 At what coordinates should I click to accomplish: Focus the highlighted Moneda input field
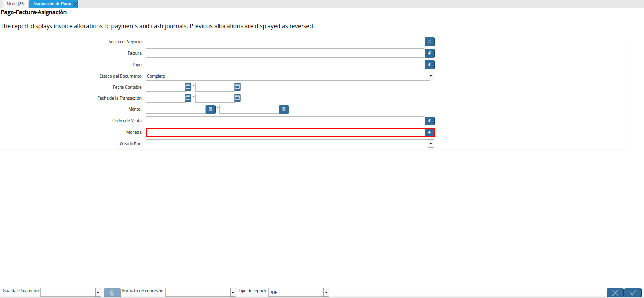(x=285, y=132)
